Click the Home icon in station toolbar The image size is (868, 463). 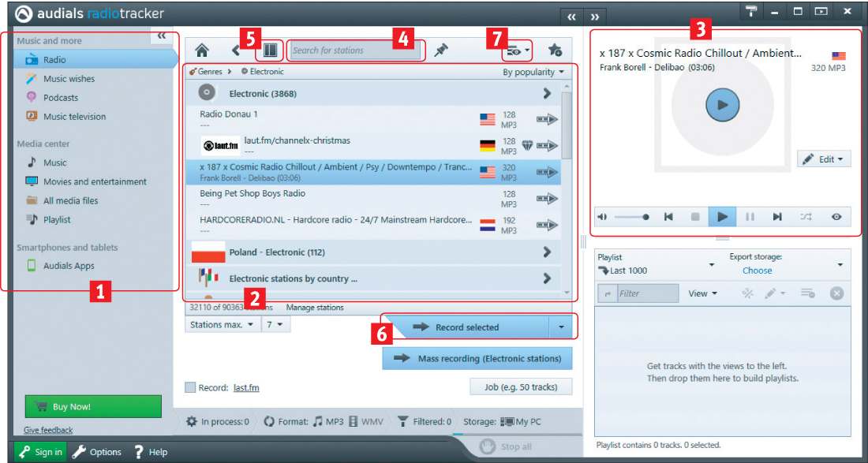coord(202,50)
